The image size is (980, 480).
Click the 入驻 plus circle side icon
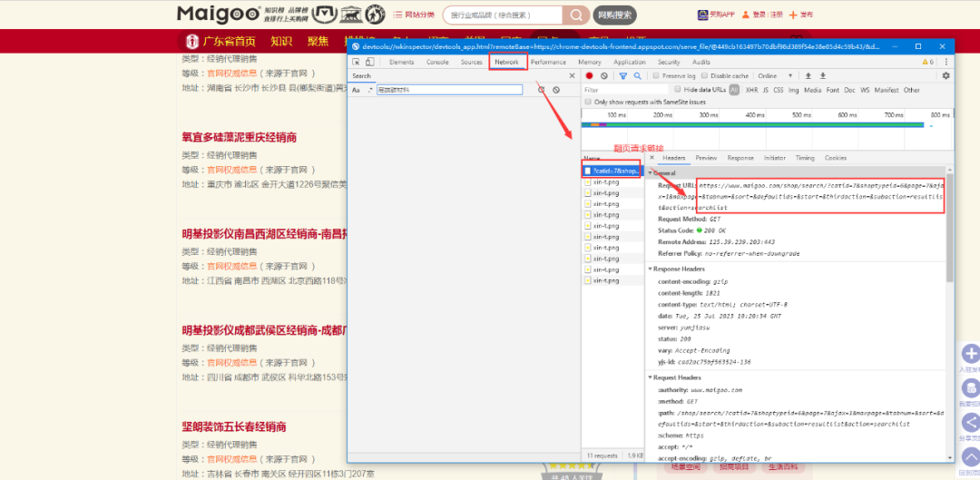970,354
